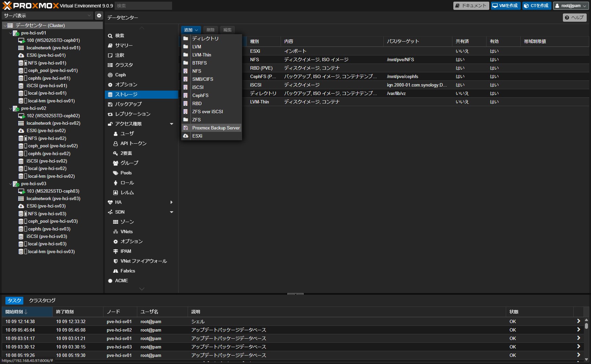
Task: Click the search input field in header
Action: tap(143, 6)
